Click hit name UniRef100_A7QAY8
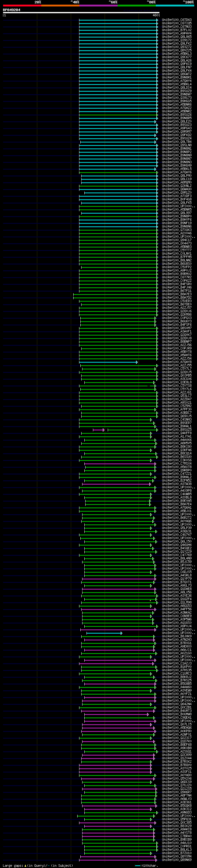 coord(177,362)
